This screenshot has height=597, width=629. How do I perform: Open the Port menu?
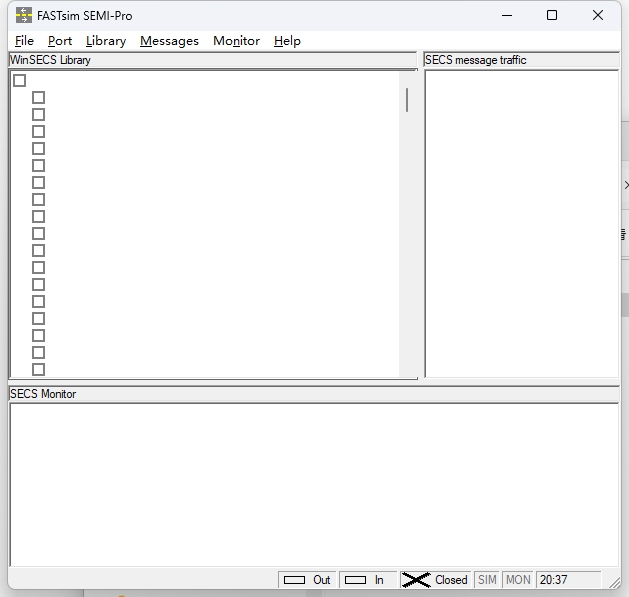click(x=60, y=41)
